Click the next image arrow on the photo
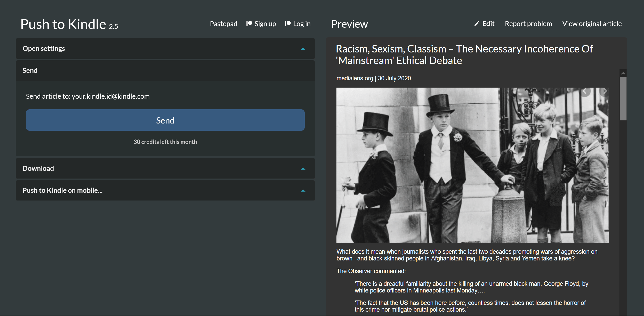Screen dimensions: 644x316 [x=604, y=91]
